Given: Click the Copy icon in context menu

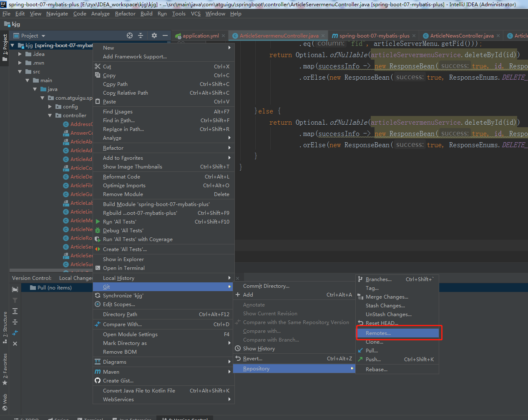Looking at the screenshot, I should (x=98, y=75).
